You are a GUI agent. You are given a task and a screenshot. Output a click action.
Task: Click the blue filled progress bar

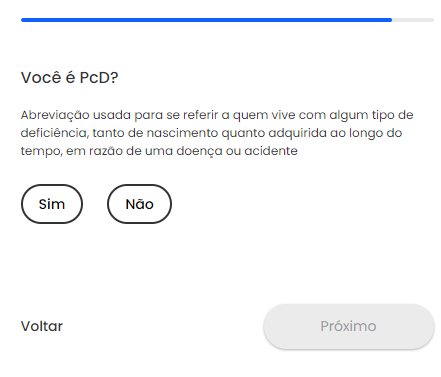206,20
